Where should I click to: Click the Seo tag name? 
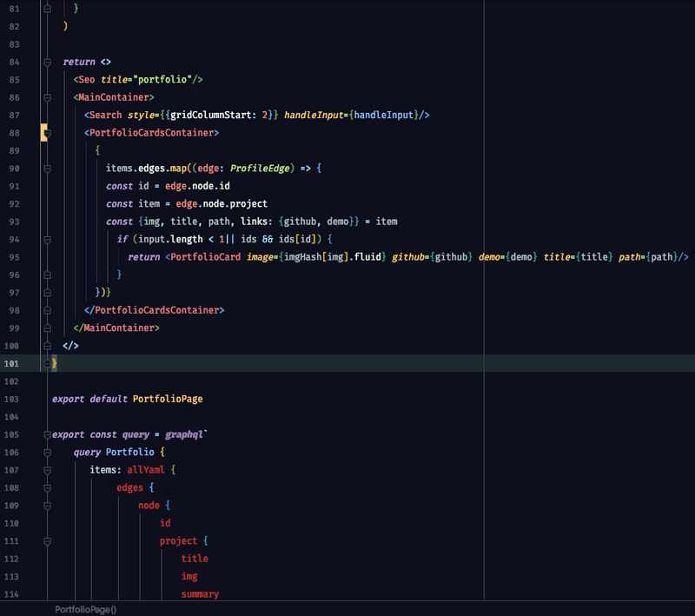86,80
